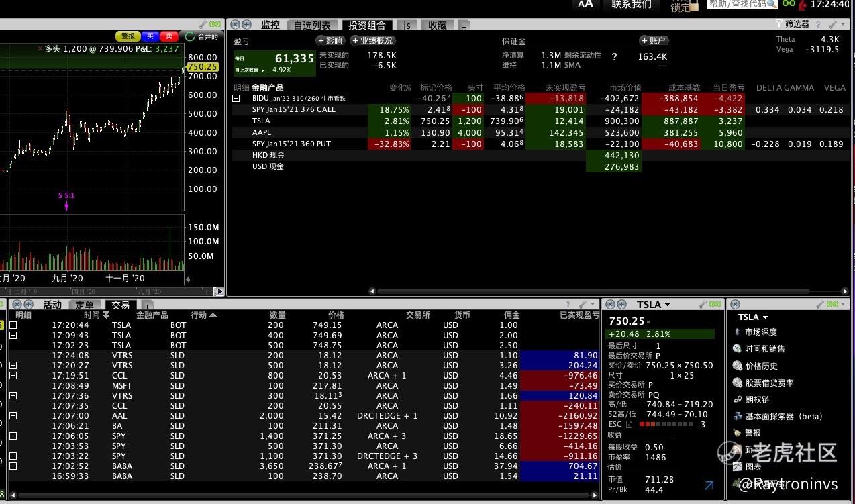Select the 交易 trades tab
Viewport: 855px width, 504px height.
121,305
